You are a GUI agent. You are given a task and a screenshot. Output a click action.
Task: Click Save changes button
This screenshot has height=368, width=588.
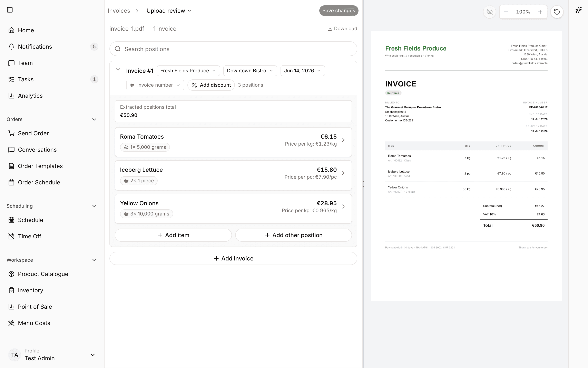[x=339, y=10]
